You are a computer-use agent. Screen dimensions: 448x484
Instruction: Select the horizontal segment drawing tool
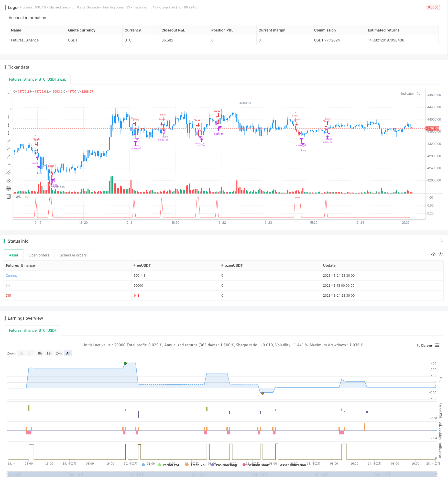pos(9,109)
